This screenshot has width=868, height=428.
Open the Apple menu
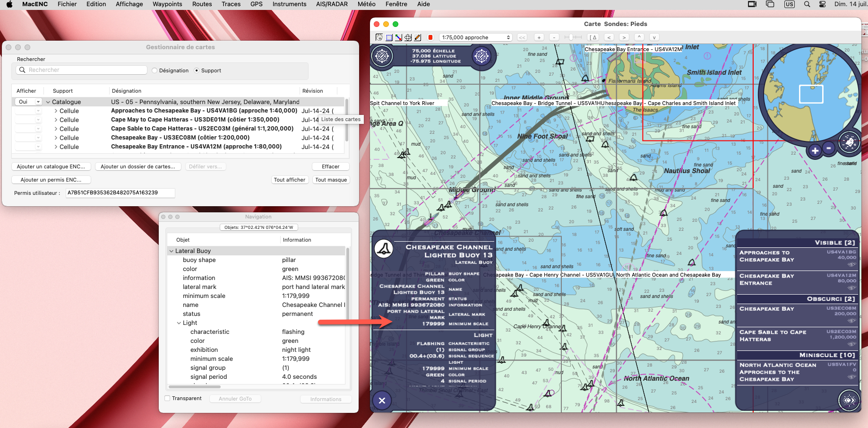point(9,4)
